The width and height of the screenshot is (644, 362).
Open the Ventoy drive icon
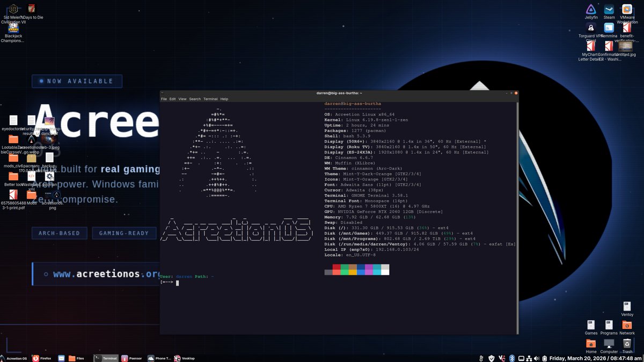(x=627, y=307)
